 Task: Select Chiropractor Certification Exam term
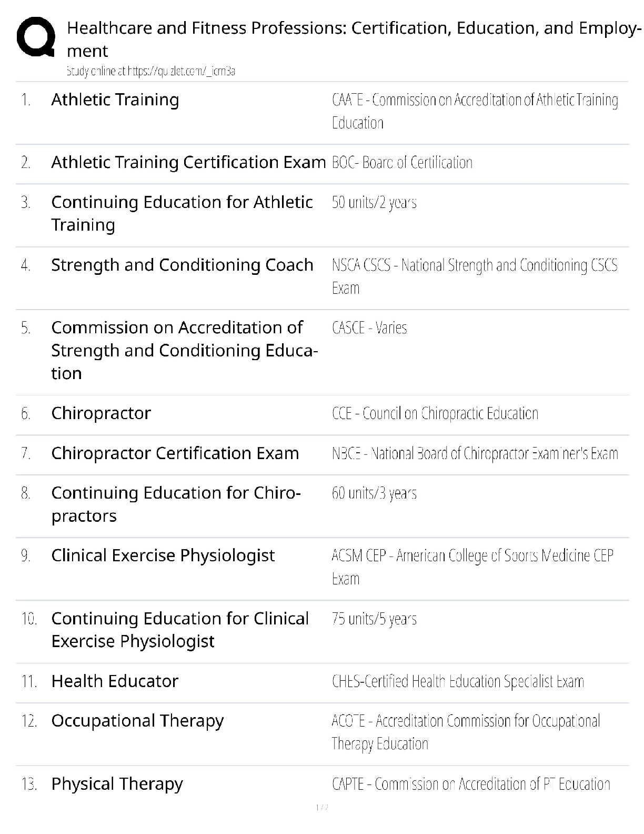pyautogui.click(x=175, y=453)
